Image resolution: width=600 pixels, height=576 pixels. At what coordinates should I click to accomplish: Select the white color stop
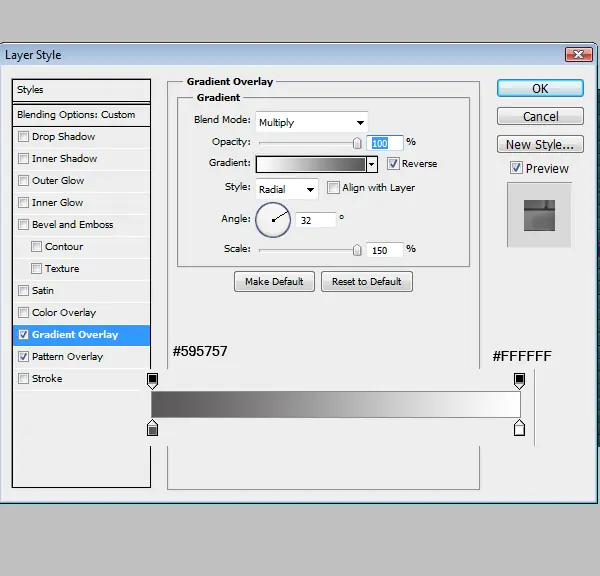click(x=519, y=428)
